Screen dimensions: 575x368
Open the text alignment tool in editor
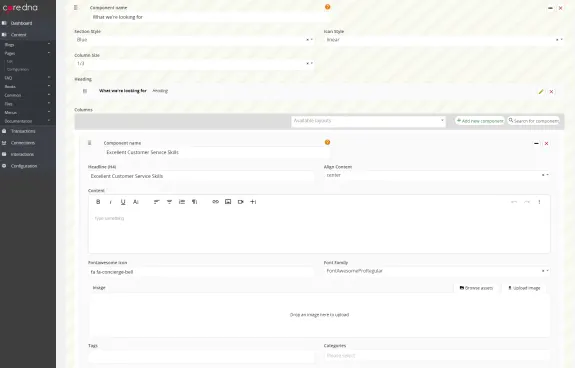click(157, 202)
